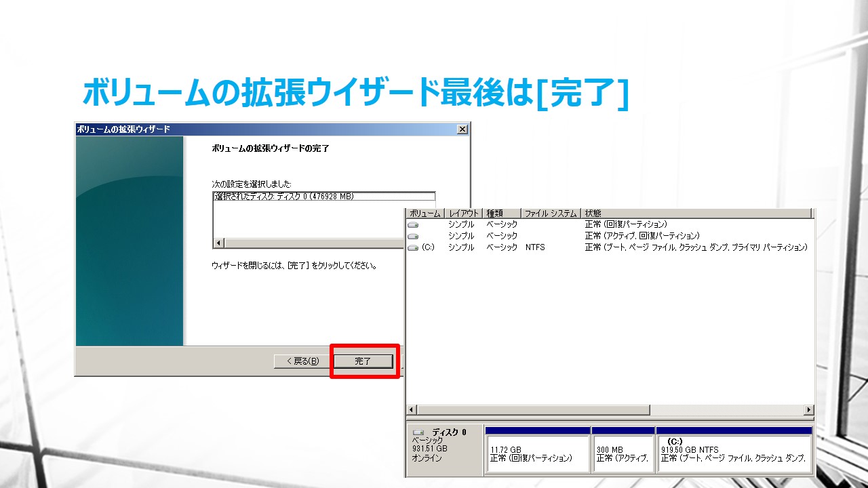This screenshot has height=488, width=868.
Task: Click the 完了 button in the wizard
Action: [363, 361]
